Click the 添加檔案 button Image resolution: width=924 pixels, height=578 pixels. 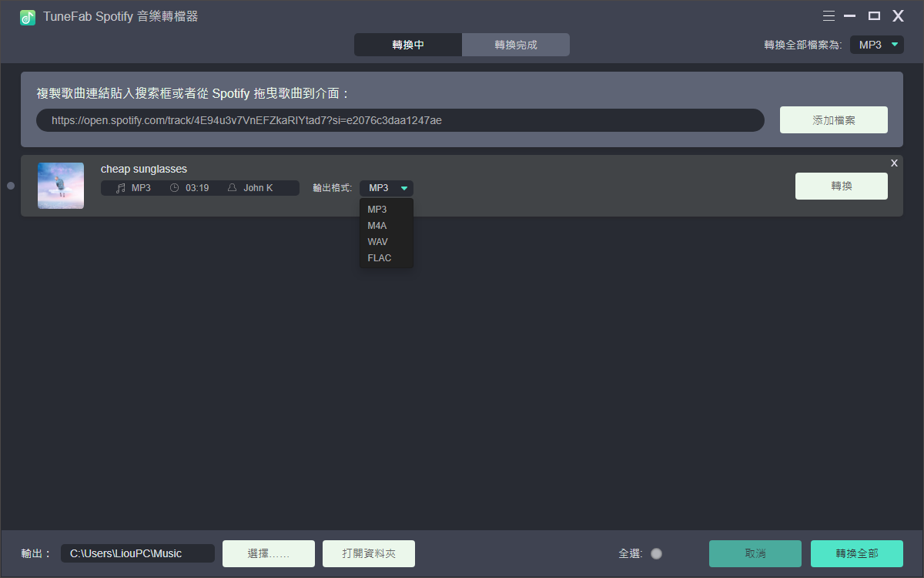pyautogui.click(x=833, y=120)
